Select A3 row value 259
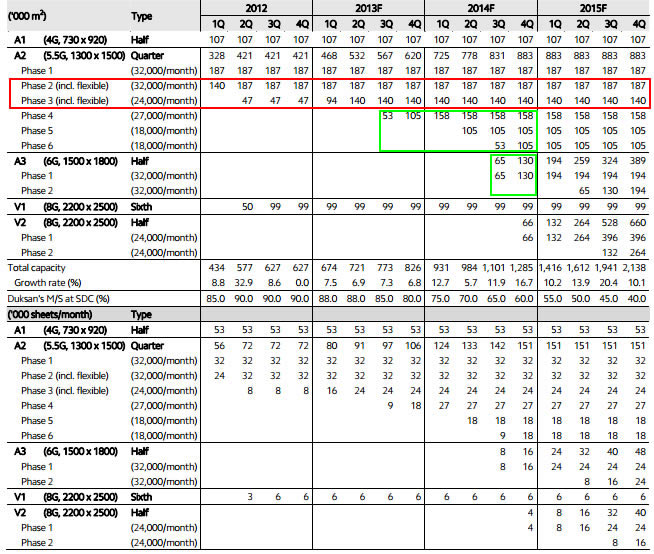The height and width of the screenshot is (554, 654). coord(582,161)
